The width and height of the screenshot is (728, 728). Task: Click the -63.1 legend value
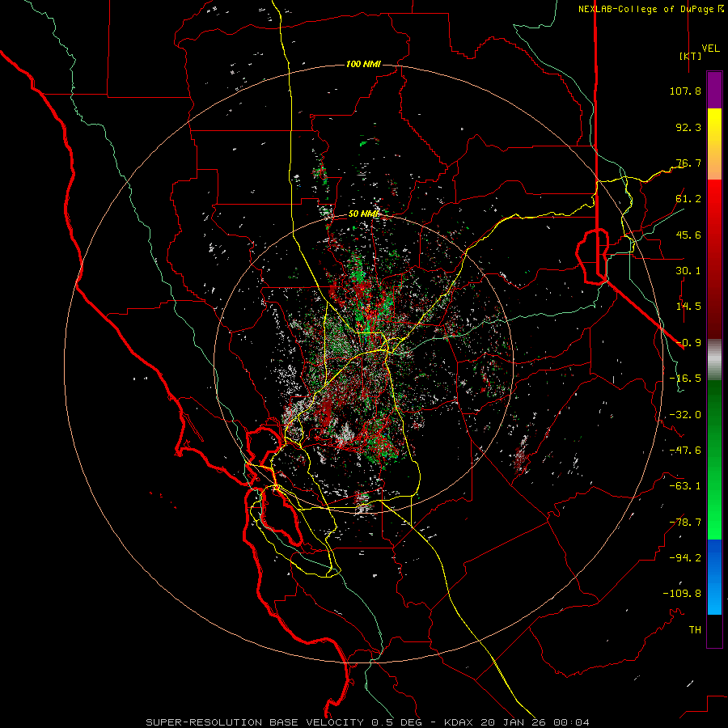coord(685,486)
